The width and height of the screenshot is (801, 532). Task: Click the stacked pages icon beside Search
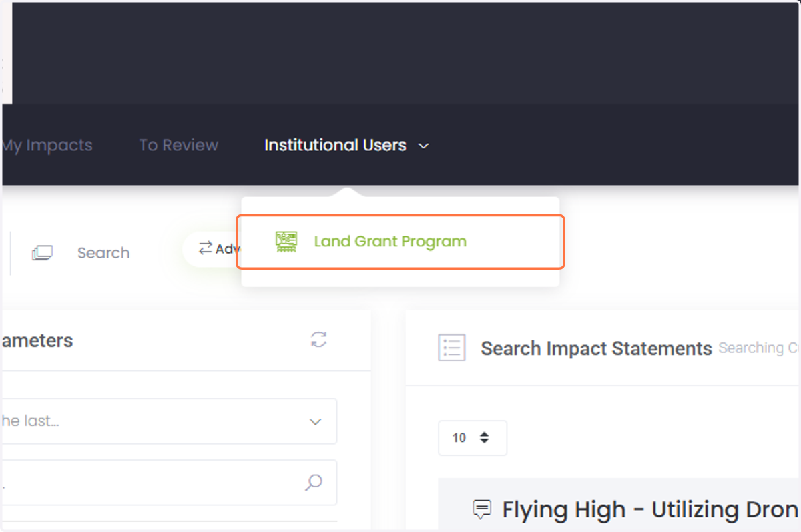click(42, 253)
